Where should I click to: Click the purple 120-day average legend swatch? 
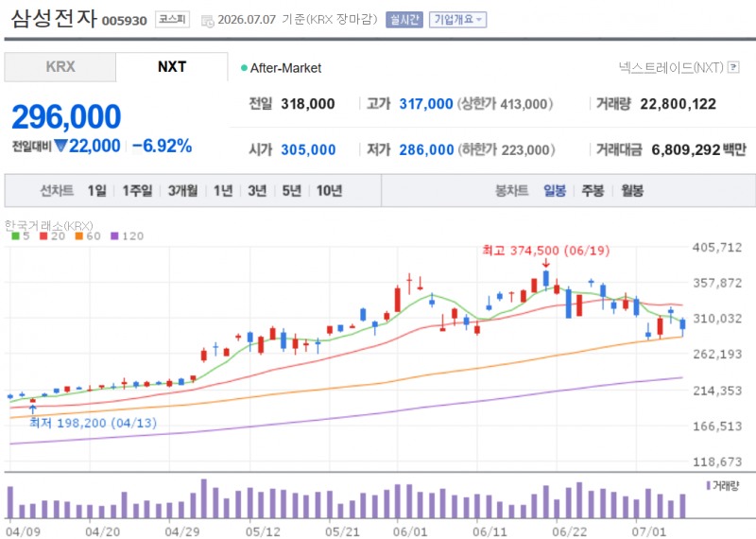click(114, 236)
